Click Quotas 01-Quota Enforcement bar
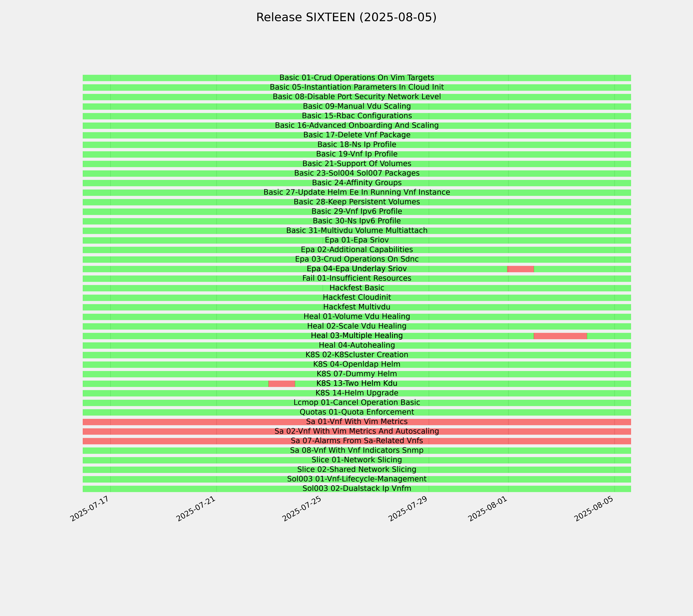The height and width of the screenshot is (616, 693). click(357, 412)
